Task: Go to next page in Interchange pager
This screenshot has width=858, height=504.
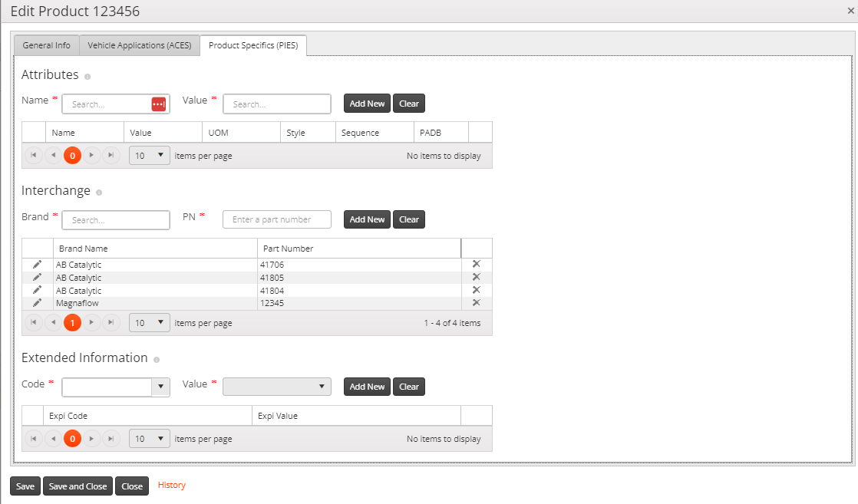Action: point(91,323)
